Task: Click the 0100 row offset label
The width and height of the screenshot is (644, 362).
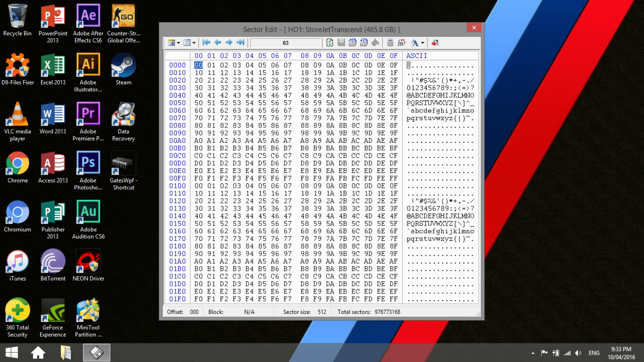Action: pos(177,186)
